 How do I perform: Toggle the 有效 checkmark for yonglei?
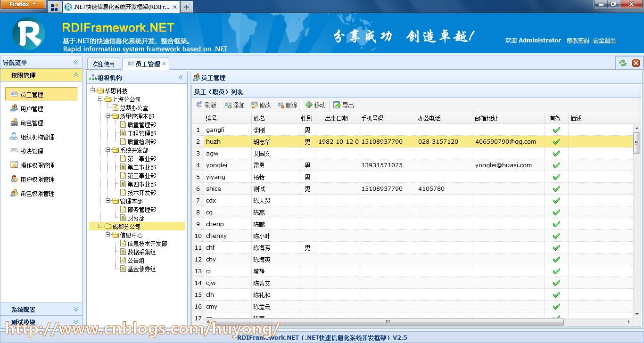tap(555, 165)
